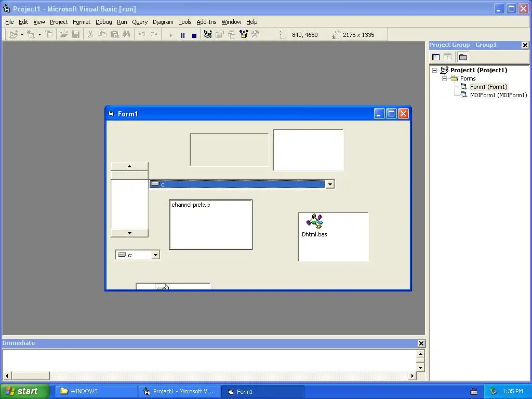This screenshot has height=399, width=532.
Task: Open the Run menu
Action: [x=122, y=22]
